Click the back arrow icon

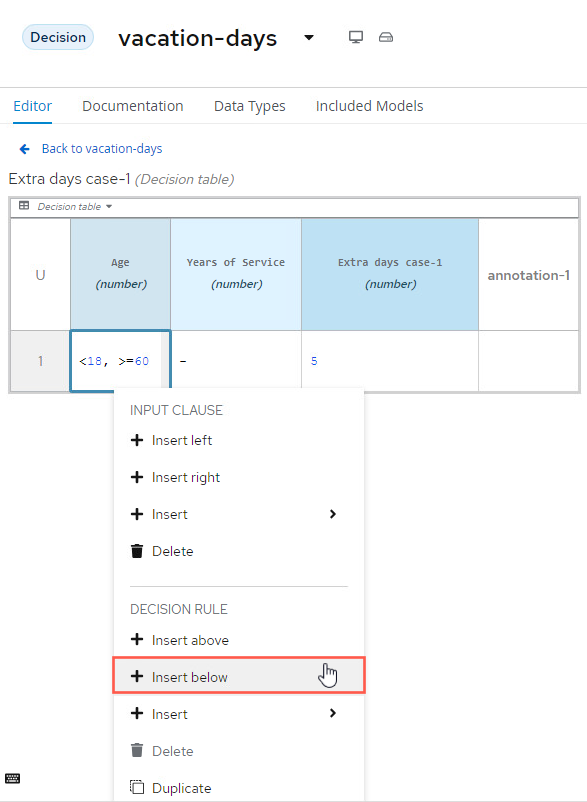click(x=24, y=149)
